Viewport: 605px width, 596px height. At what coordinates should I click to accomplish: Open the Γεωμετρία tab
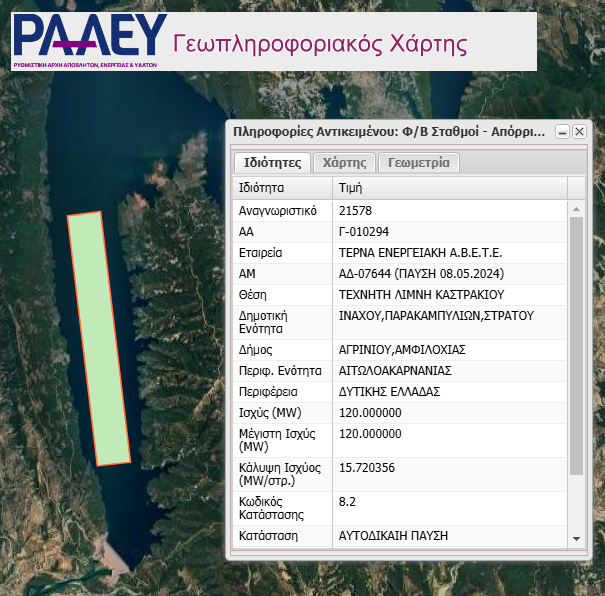click(x=419, y=163)
